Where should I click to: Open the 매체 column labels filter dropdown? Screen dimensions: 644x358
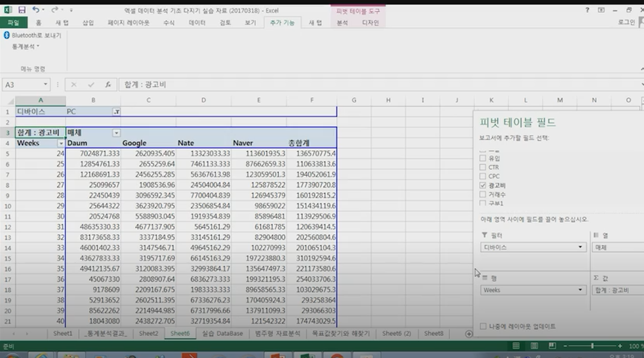pyautogui.click(x=116, y=133)
